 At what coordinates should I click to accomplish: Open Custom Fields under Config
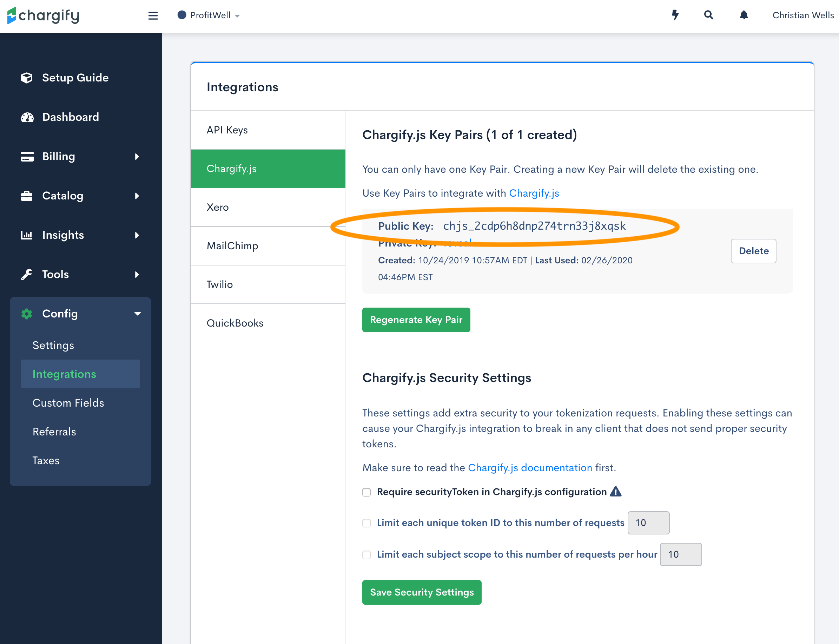tap(68, 403)
